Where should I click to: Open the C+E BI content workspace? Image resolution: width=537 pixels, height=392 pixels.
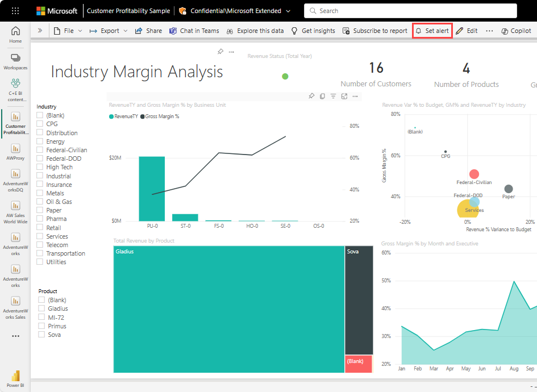[15, 90]
